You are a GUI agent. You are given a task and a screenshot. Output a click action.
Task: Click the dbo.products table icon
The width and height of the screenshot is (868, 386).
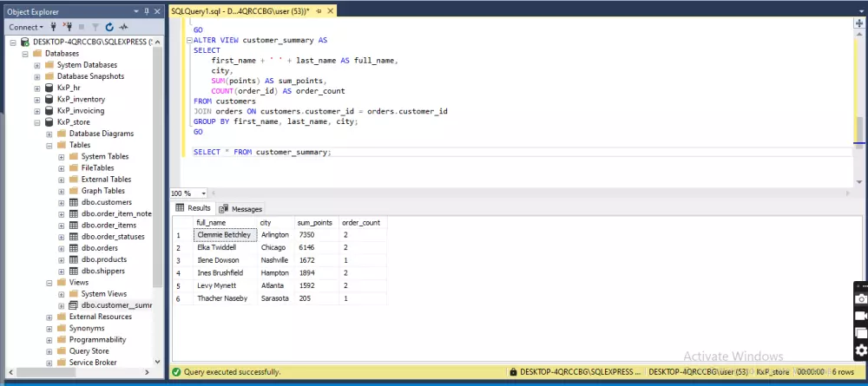pos(73,259)
